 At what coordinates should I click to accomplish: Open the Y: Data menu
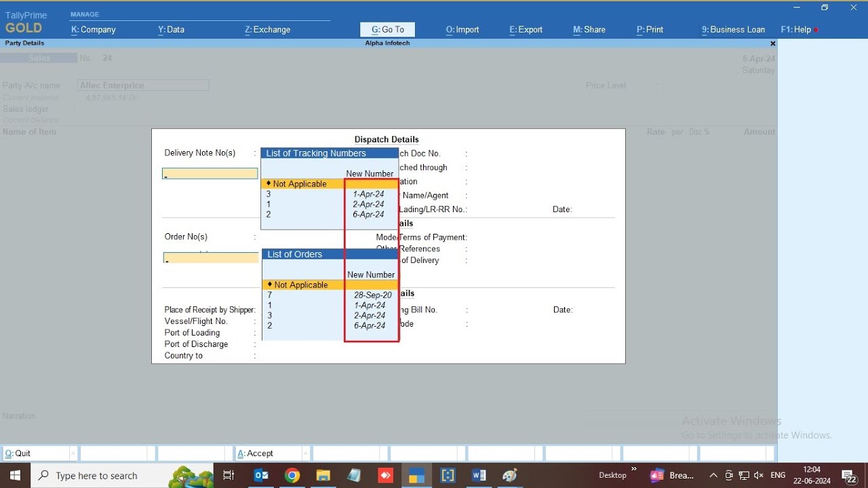coord(171,30)
